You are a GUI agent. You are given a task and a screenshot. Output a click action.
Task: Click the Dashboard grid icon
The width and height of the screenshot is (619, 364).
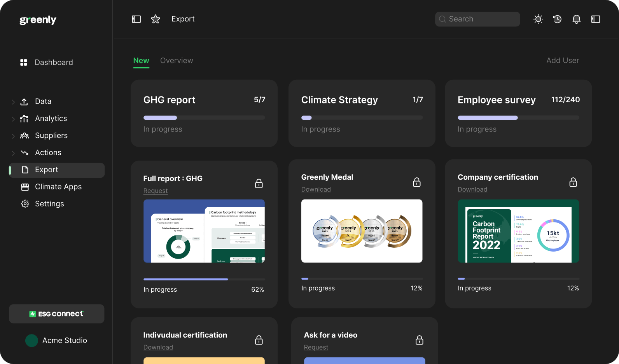coord(24,62)
